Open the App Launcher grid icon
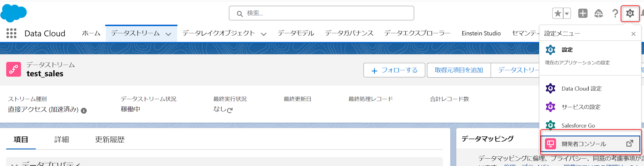The width and height of the screenshot is (644, 166). click(x=11, y=33)
